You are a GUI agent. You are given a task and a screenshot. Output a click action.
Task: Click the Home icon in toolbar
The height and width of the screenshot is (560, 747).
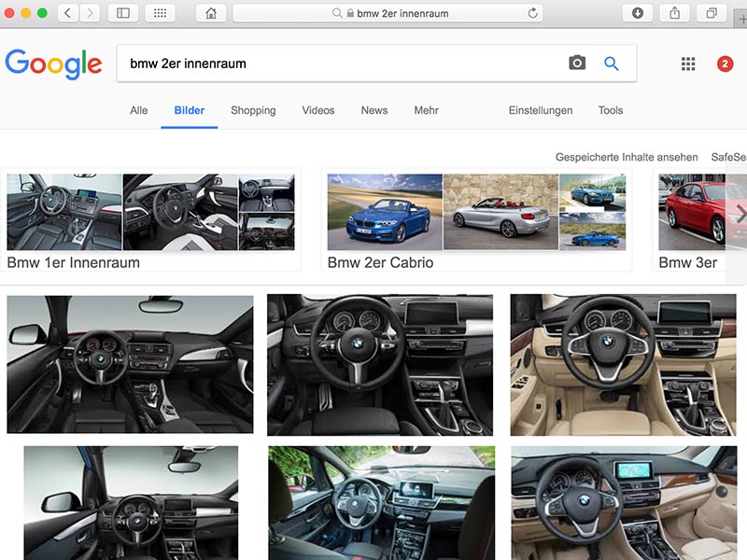point(211,13)
